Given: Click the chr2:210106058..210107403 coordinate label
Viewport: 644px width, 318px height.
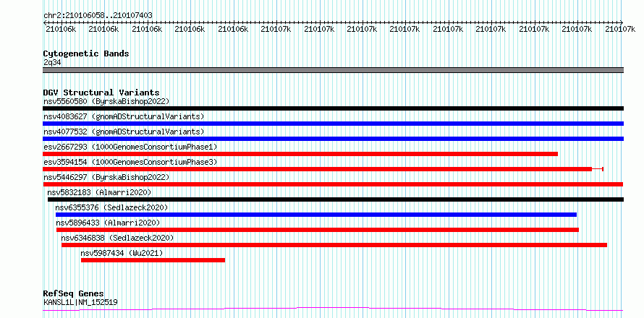Looking at the screenshot, I should pos(98,15).
